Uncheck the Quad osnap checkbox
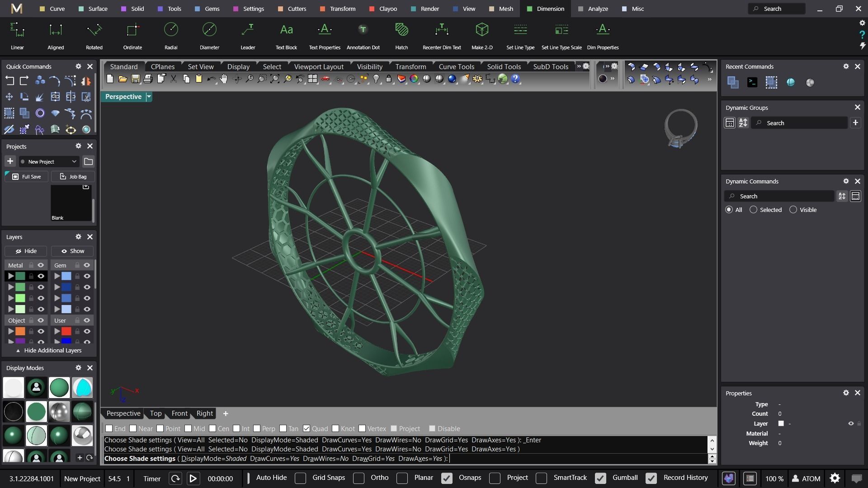 (307, 428)
